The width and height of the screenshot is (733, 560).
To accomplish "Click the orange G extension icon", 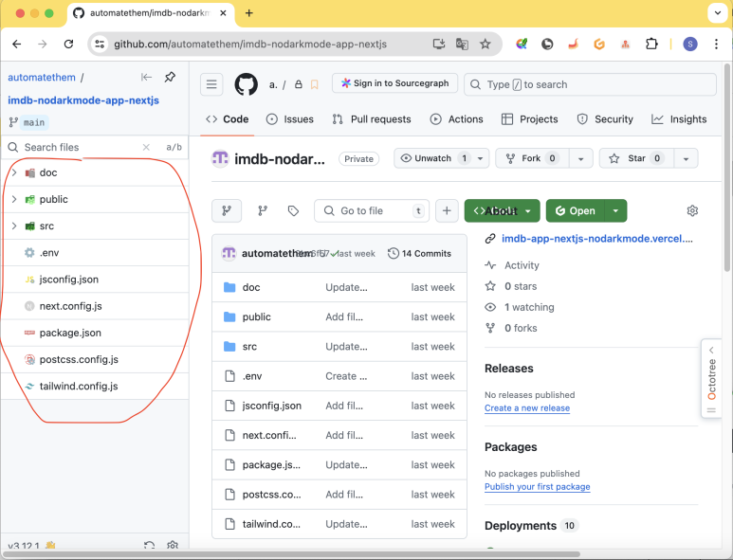I will click(x=599, y=44).
